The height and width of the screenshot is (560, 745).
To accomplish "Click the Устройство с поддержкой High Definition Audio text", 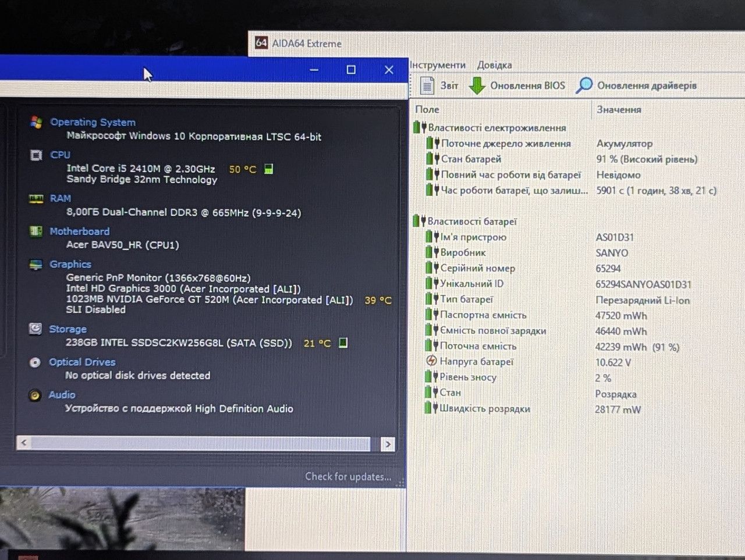I will [179, 409].
